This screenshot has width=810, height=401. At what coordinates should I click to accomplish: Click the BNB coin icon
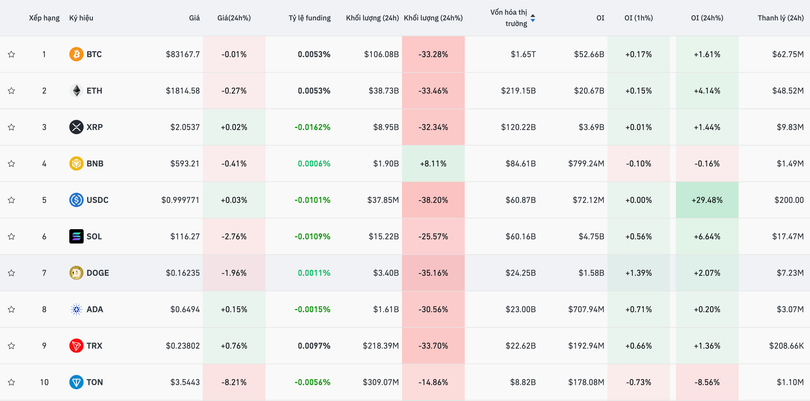[x=76, y=164]
